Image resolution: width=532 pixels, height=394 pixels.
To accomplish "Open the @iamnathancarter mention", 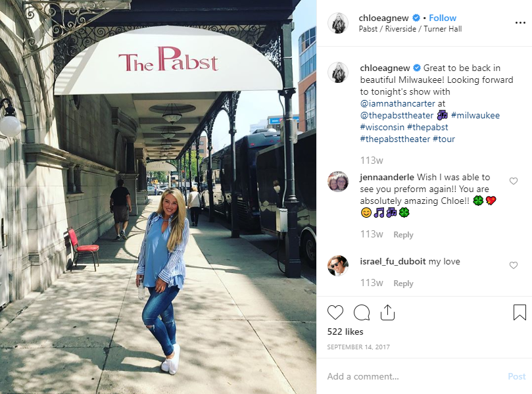I will pos(397,103).
